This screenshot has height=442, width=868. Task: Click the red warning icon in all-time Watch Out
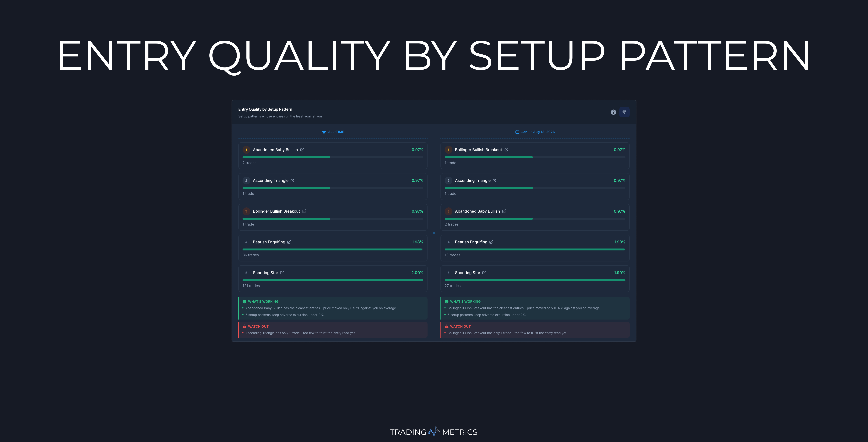tap(245, 326)
